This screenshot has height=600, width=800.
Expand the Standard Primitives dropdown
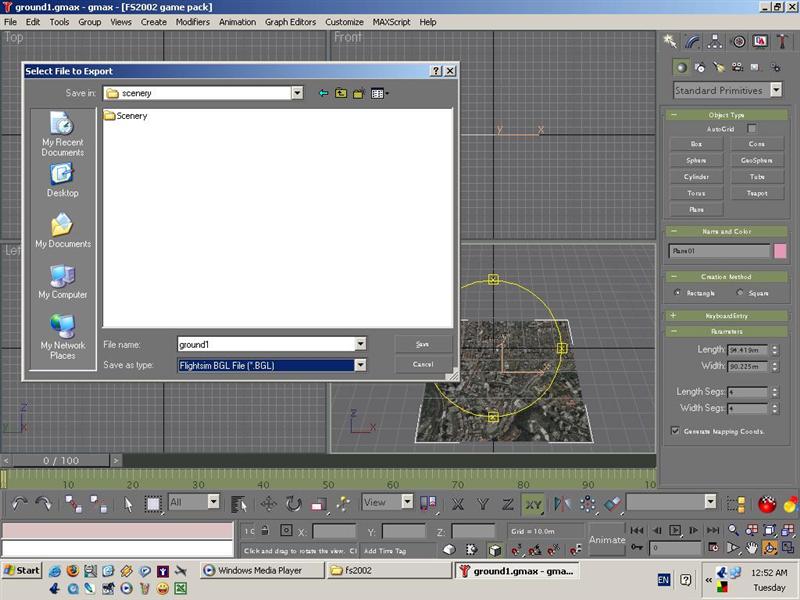pos(774,90)
